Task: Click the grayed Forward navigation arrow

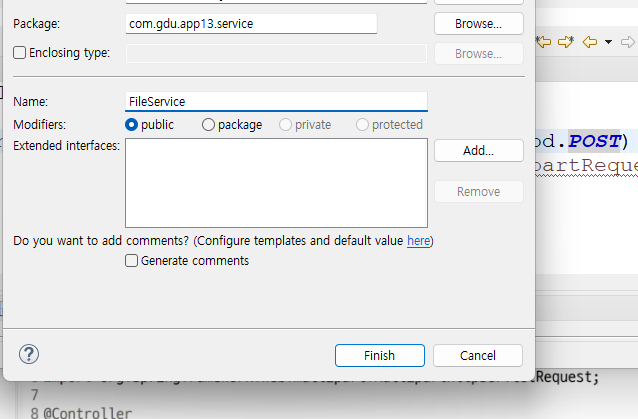Action: point(628,42)
